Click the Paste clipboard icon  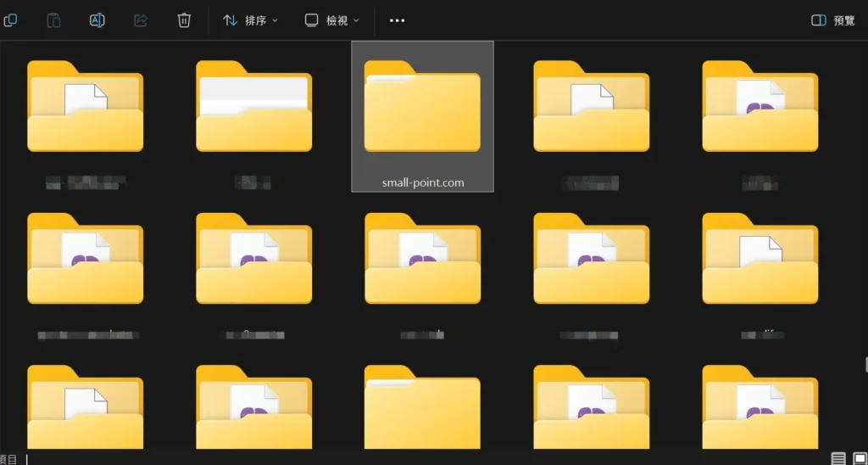tap(53, 20)
